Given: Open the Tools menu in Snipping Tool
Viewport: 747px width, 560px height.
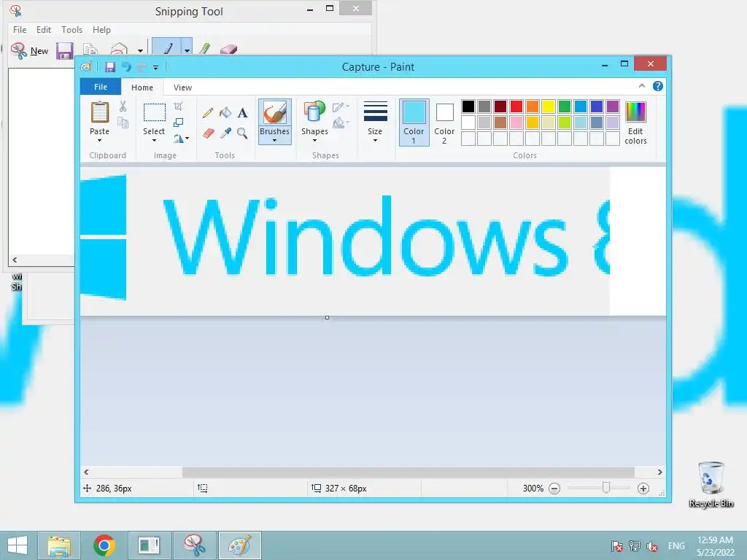Looking at the screenshot, I should click(72, 29).
